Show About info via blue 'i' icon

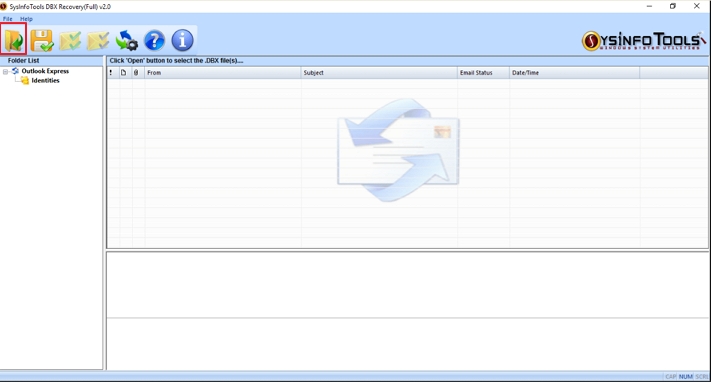[183, 40]
